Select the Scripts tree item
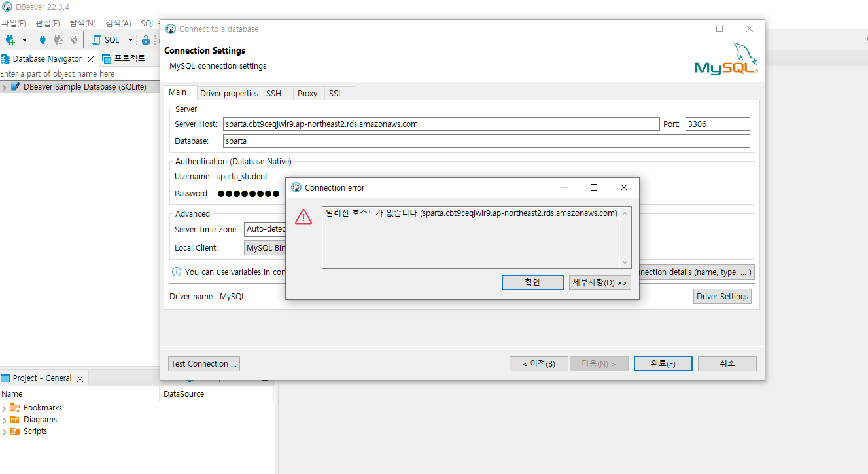The height and width of the screenshot is (474, 868). pos(35,431)
